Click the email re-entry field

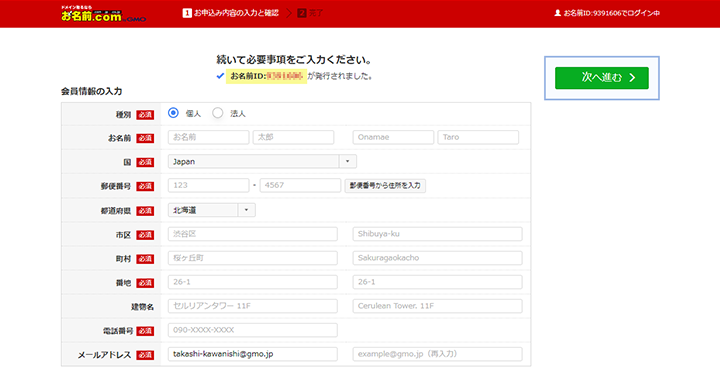pyautogui.click(x=437, y=354)
